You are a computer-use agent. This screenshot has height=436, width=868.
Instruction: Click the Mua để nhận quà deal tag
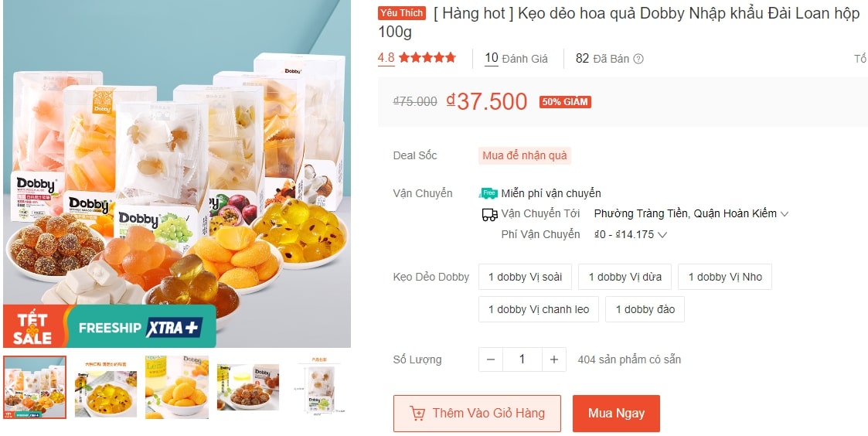click(525, 155)
